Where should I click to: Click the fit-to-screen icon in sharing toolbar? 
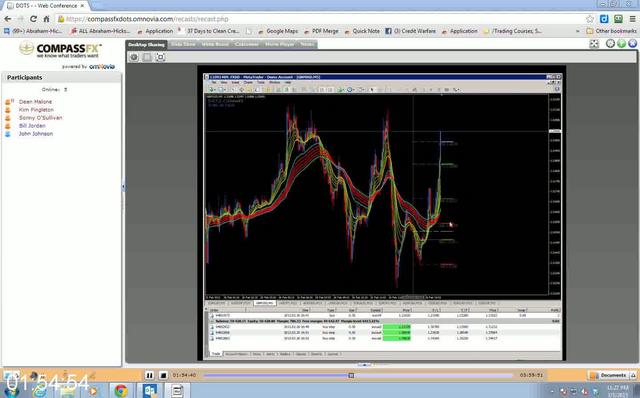pos(160,57)
